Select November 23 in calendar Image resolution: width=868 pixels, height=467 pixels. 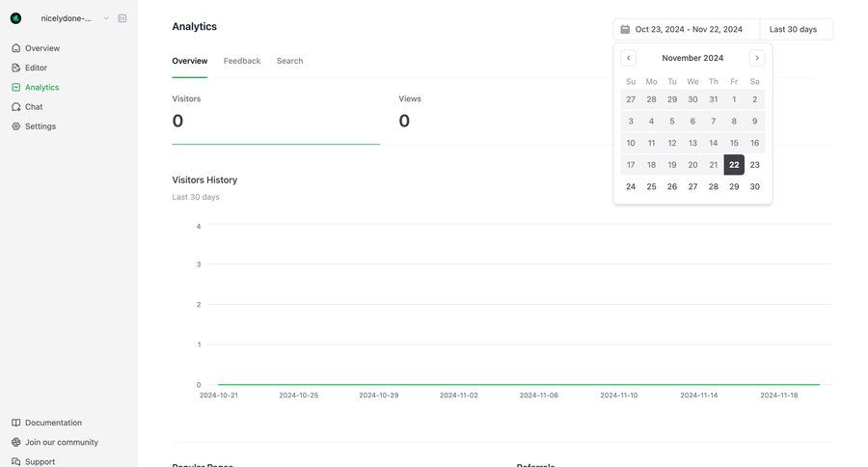click(x=754, y=165)
